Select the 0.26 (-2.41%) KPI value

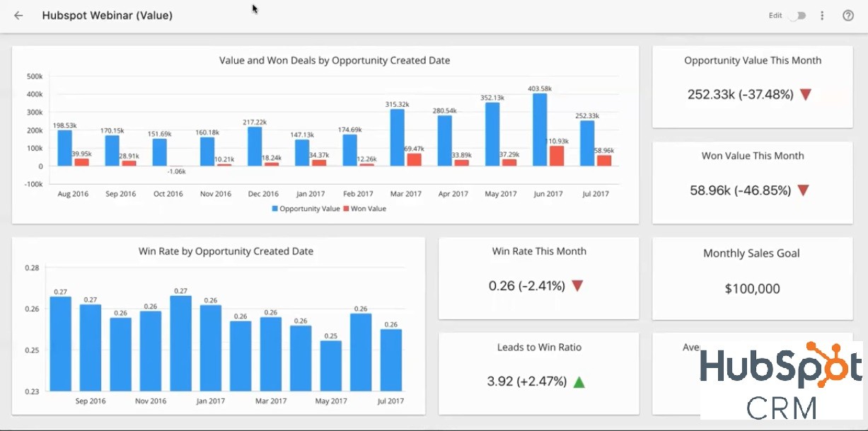click(x=527, y=286)
